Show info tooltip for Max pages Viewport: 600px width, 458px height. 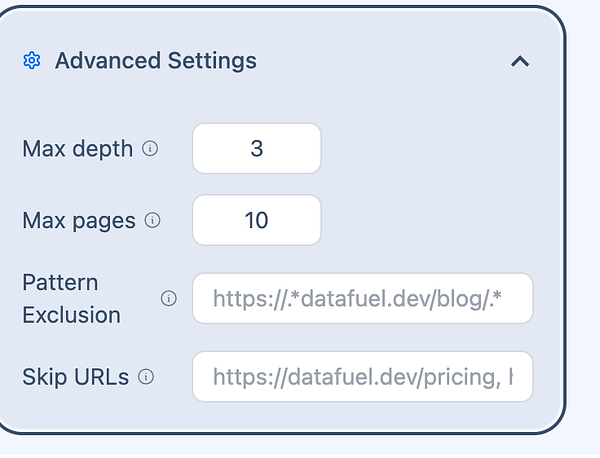pyautogui.click(x=153, y=220)
